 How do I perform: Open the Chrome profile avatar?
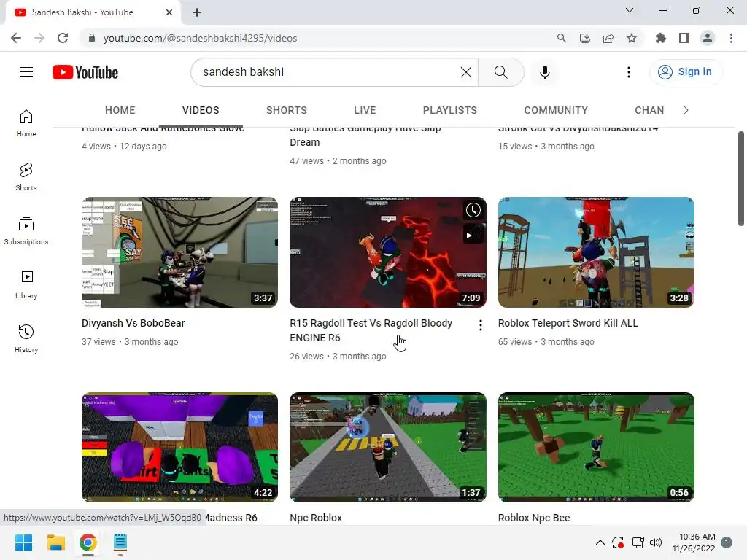coord(708,38)
